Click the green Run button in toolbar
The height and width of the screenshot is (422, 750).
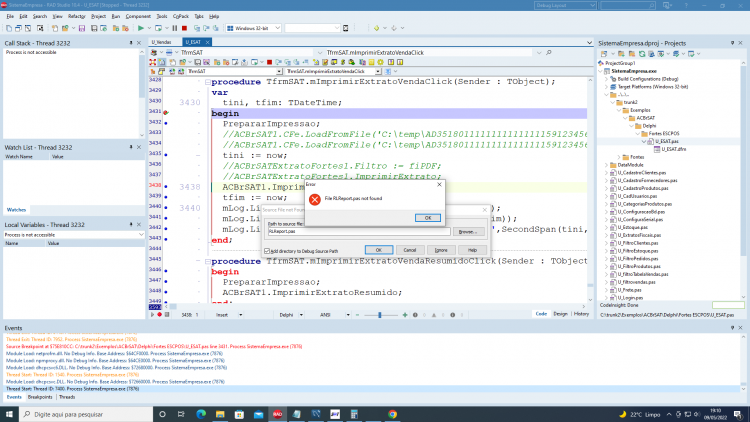coord(141,28)
